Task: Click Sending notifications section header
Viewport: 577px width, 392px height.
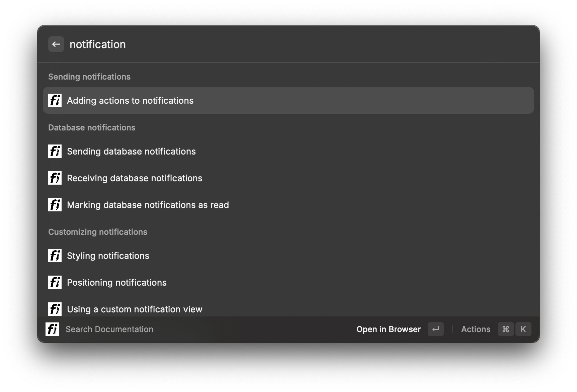Action: pyautogui.click(x=89, y=77)
